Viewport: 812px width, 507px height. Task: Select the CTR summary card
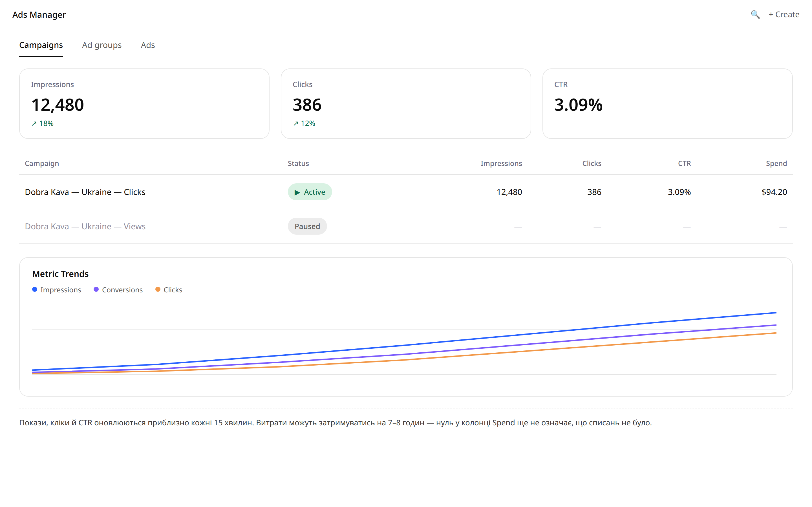tap(667, 104)
